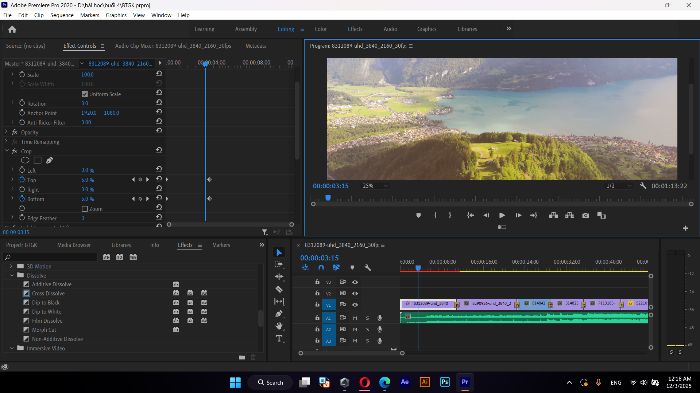The width and height of the screenshot is (700, 393).
Task: Enable the Crop Zoom checkbox
Action: click(85, 209)
